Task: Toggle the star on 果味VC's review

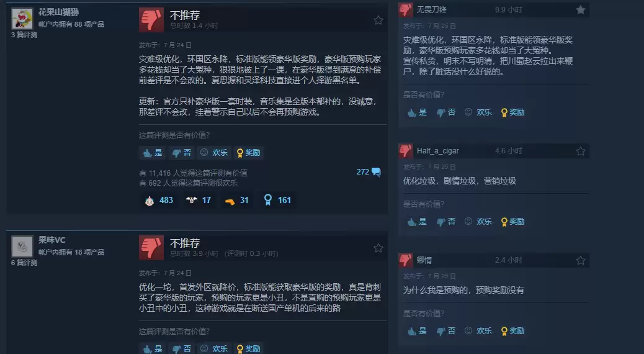Action: (x=378, y=248)
